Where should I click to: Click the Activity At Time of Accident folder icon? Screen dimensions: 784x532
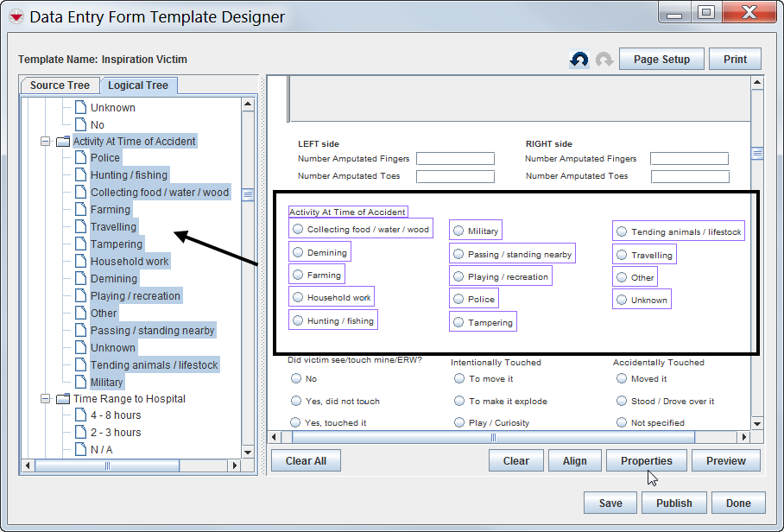click(63, 142)
